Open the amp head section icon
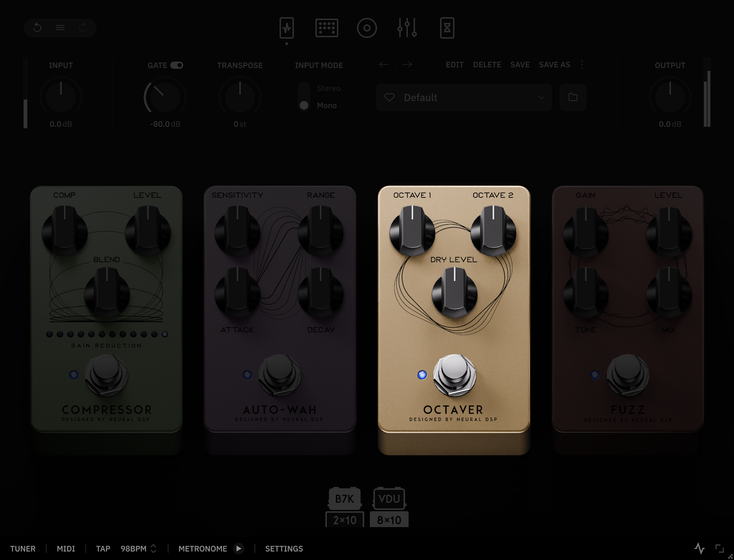The width and height of the screenshot is (734, 560). [326, 28]
